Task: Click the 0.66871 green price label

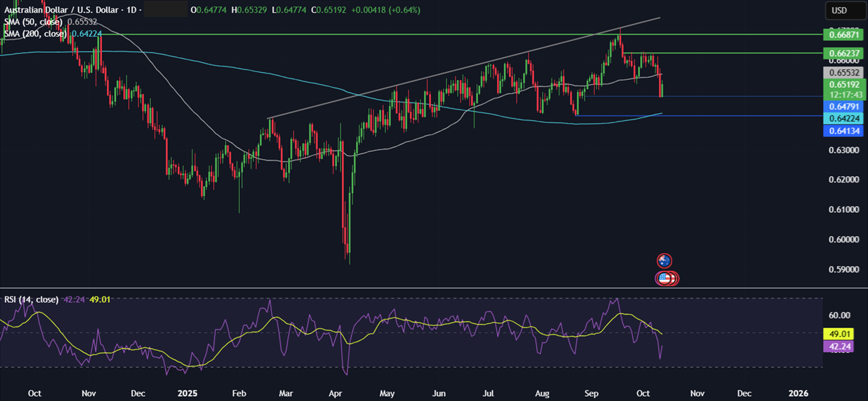Action: coord(843,34)
